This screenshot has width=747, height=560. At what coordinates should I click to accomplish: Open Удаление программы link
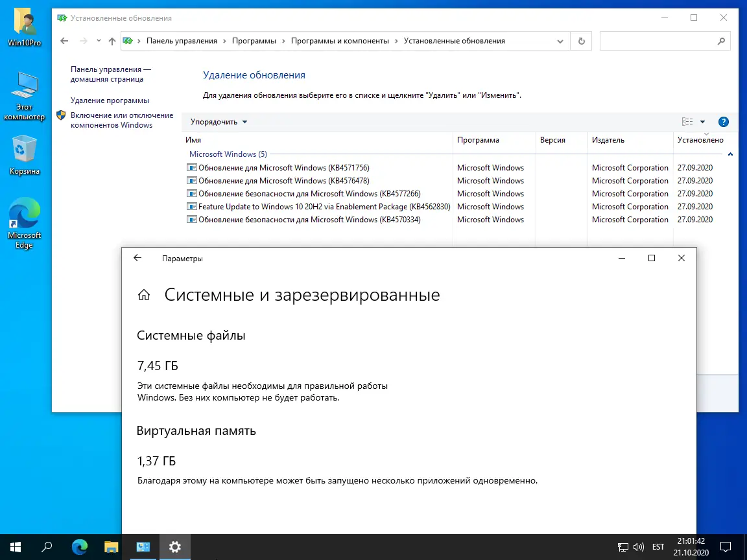pos(110,100)
